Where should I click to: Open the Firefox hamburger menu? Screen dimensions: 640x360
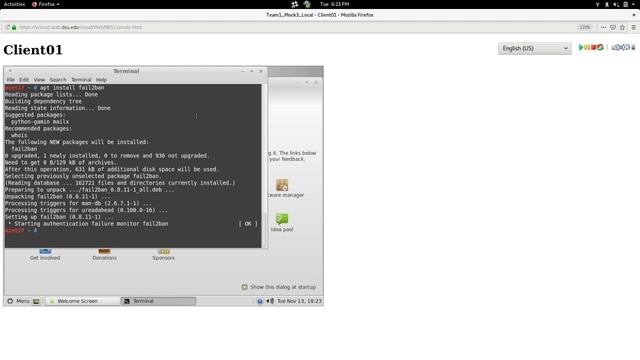pyautogui.click(x=633, y=27)
